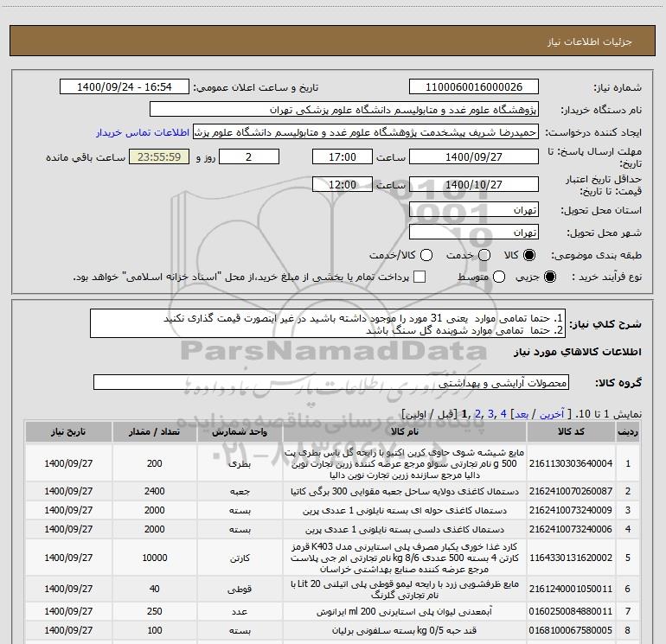Screen dimensions: 666x644
Task: Click unit قوطی in row 6
Action: tap(240, 590)
